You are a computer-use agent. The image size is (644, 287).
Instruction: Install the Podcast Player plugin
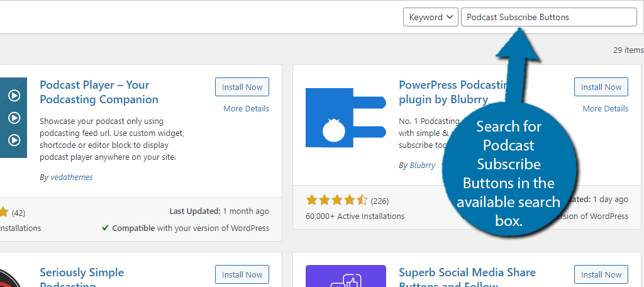[242, 87]
